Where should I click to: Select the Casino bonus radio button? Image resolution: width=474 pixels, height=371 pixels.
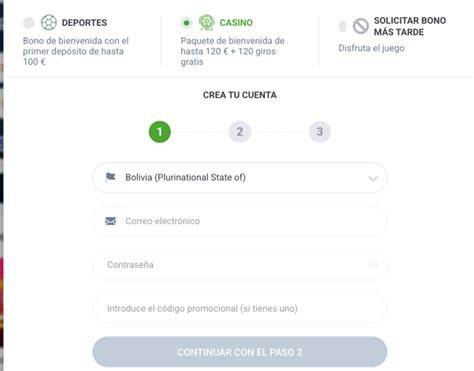(187, 23)
